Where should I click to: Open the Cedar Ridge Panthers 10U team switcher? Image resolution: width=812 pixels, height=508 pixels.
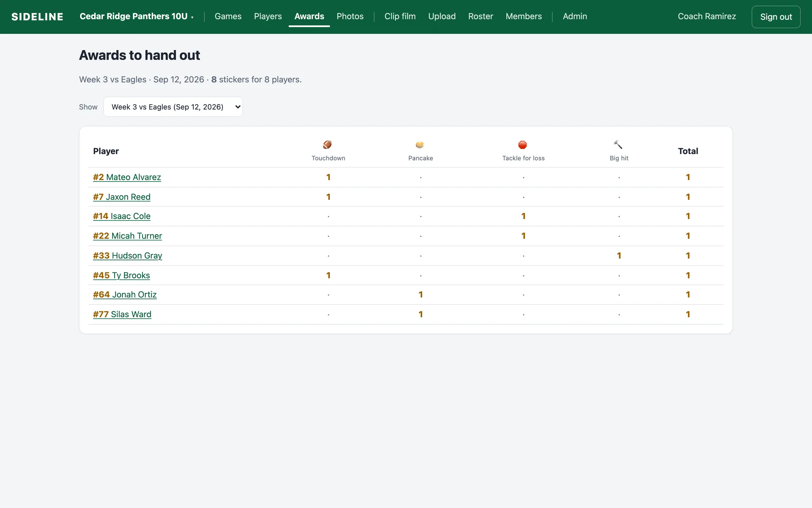coord(137,17)
